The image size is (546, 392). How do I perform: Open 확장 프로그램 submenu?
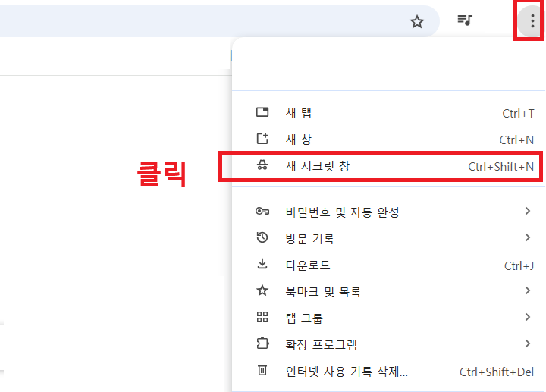[x=388, y=344]
